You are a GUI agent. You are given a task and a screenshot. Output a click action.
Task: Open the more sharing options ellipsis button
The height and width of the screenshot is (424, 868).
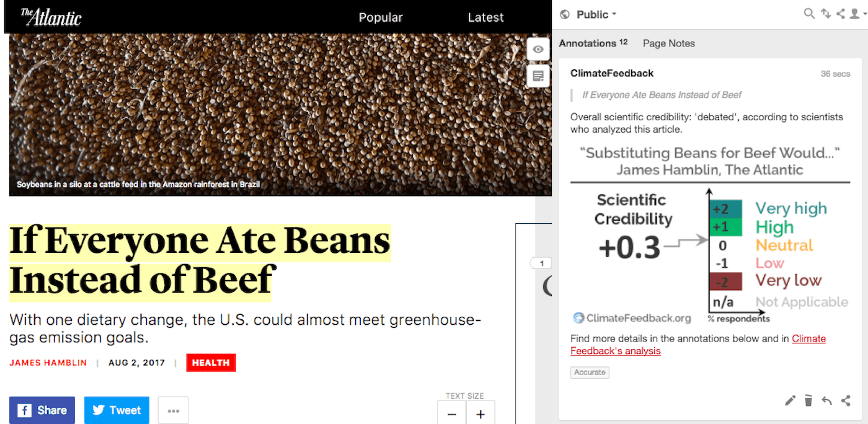pos(173,410)
